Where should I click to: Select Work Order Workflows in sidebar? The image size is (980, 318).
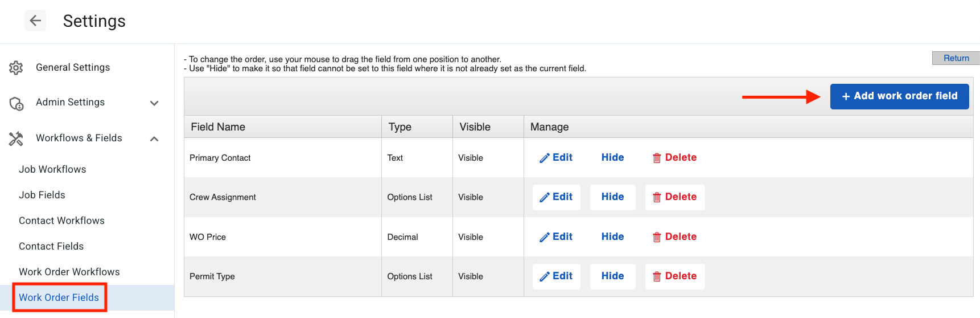coord(69,272)
